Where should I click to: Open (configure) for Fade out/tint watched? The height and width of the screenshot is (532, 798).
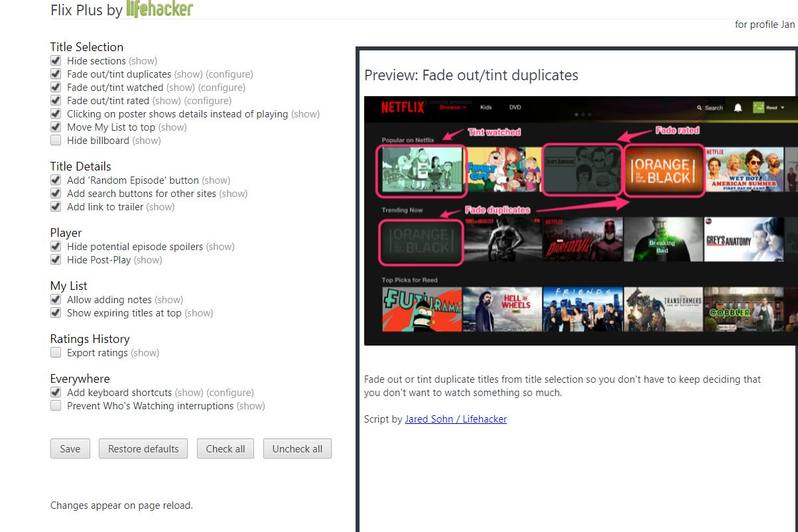[x=222, y=88]
